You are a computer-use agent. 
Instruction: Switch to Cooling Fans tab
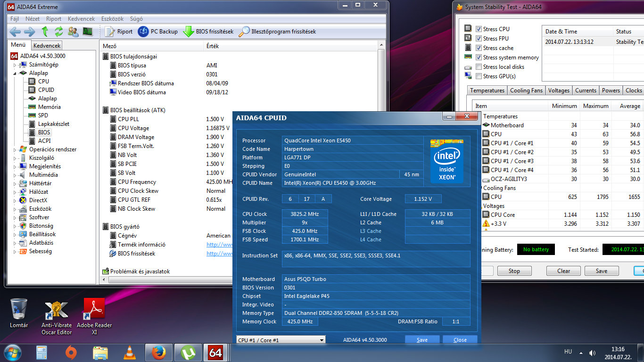(x=526, y=90)
